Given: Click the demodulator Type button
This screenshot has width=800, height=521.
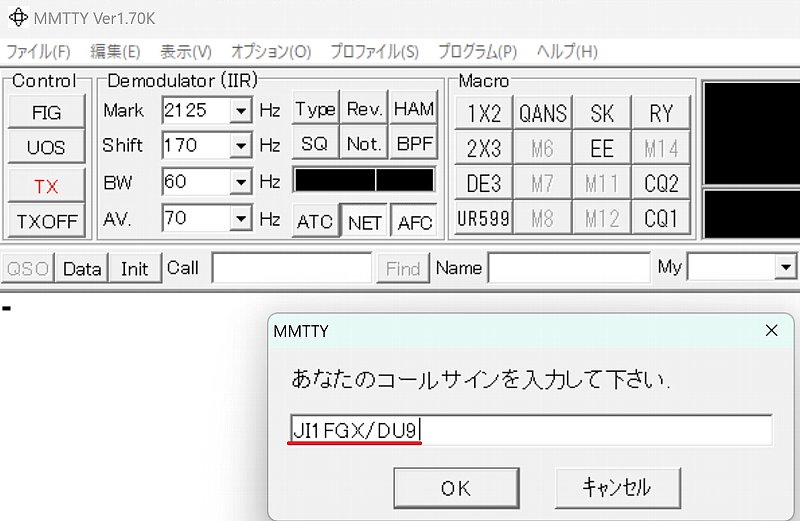Looking at the screenshot, I should pos(315,108).
